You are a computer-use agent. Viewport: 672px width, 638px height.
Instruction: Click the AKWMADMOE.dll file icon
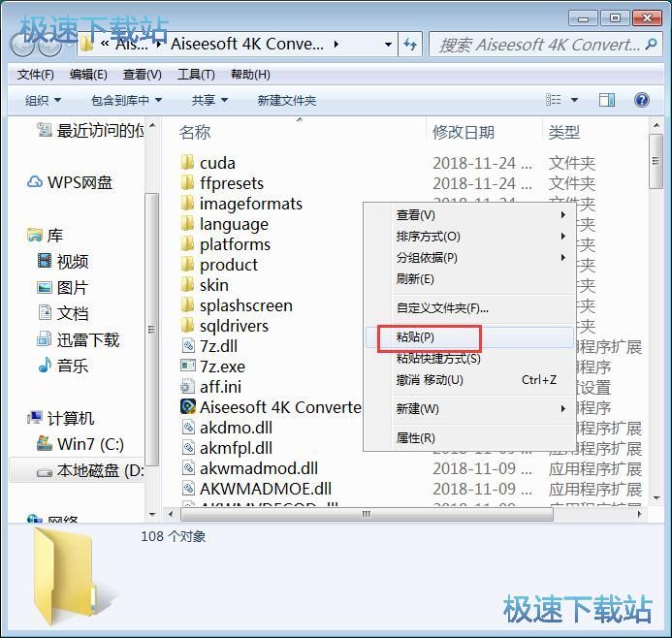[x=188, y=489]
